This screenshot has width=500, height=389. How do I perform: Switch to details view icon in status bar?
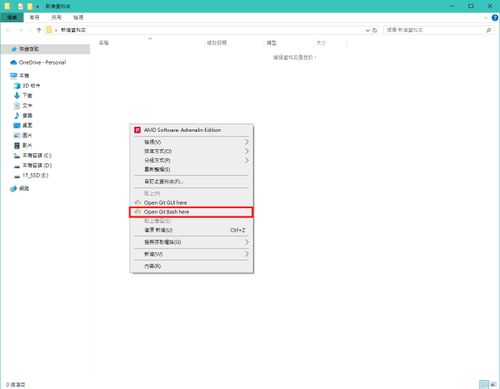[484, 384]
